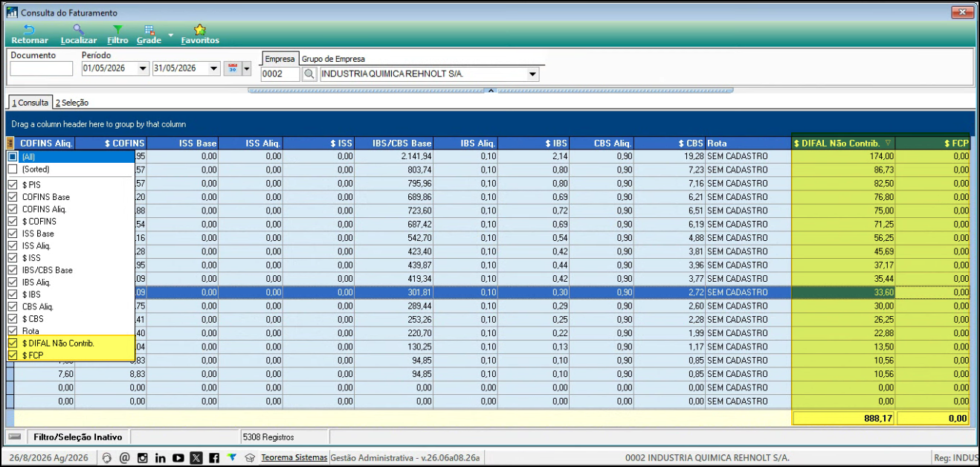Screen dimensions: 980x467
Task: Open the Instagram icon in status bar
Action: (142, 458)
